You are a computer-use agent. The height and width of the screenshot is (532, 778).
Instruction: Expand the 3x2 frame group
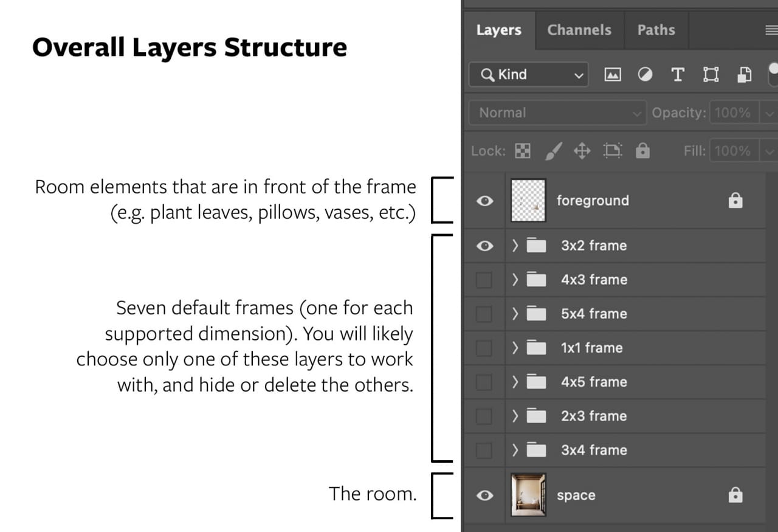[514, 246]
